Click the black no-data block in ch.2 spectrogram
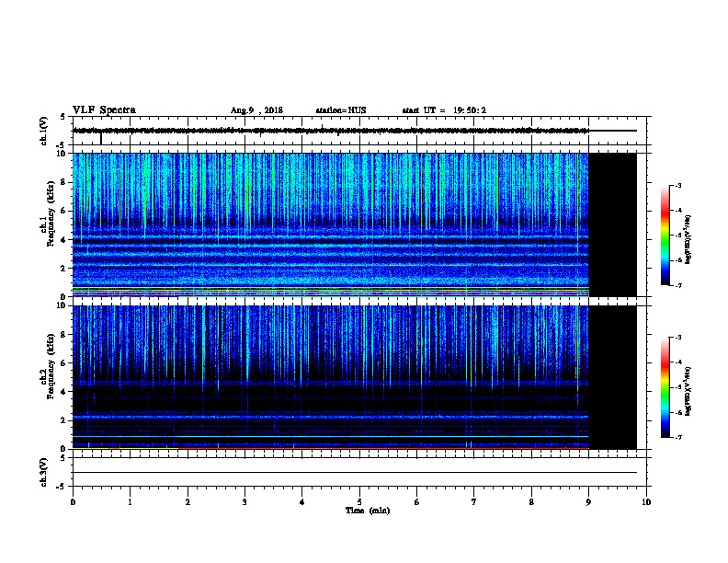This screenshot has height=563, width=728. click(x=613, y=377)
